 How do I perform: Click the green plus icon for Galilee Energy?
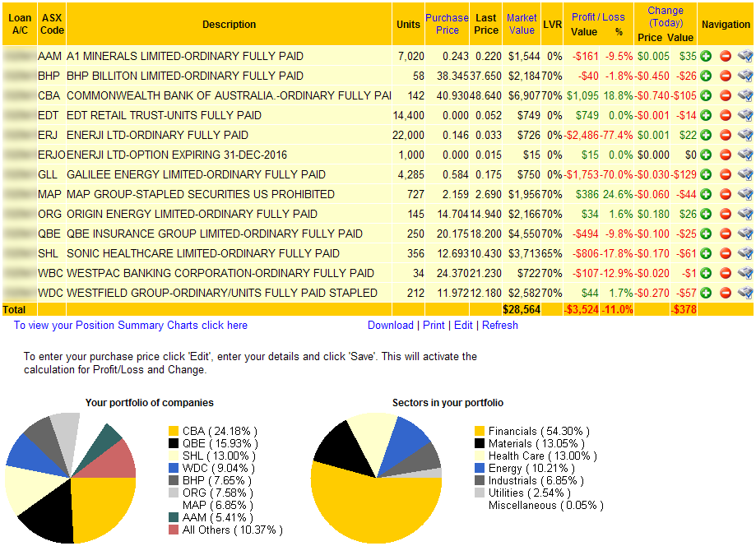click(706, 174)
